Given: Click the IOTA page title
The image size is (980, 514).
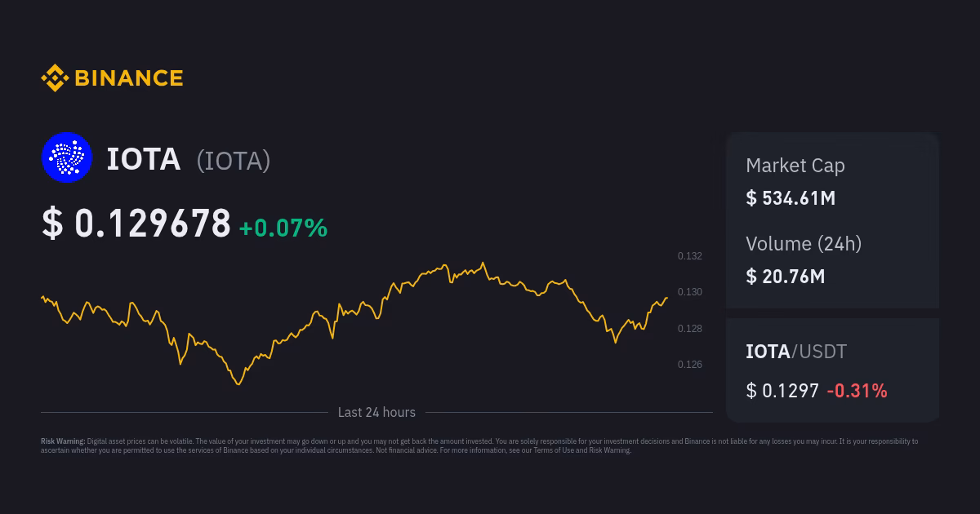Looking at the screenshot, I should (144, 159).
